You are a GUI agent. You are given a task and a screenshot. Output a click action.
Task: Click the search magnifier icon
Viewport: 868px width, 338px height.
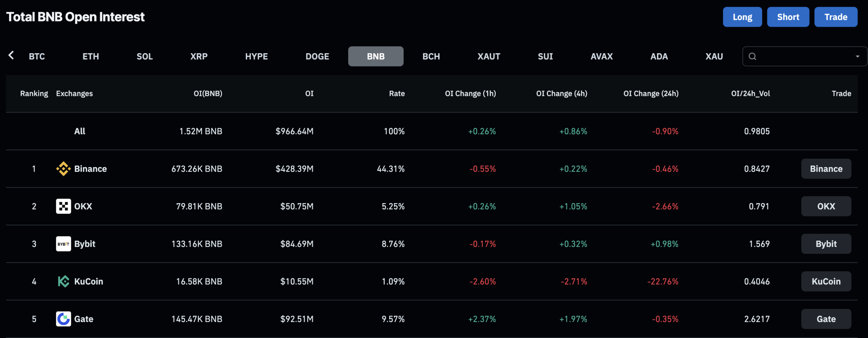(752, 56)
